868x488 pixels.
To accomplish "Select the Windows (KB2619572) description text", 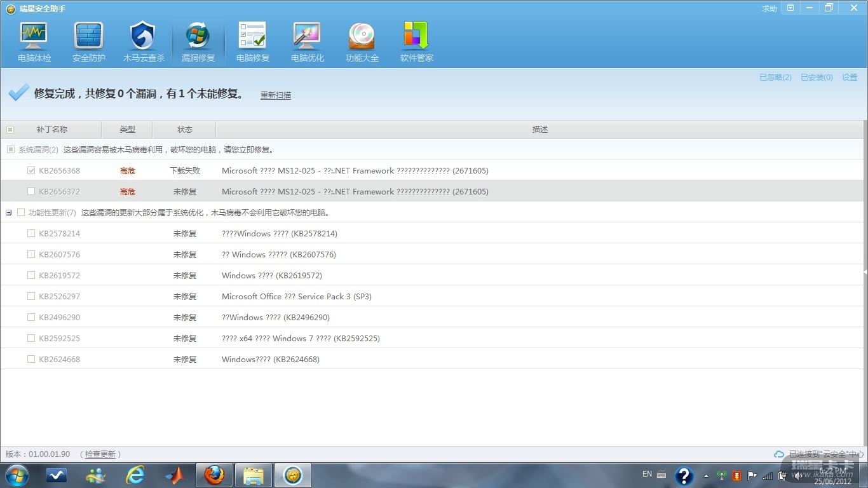I will [272, 275].
